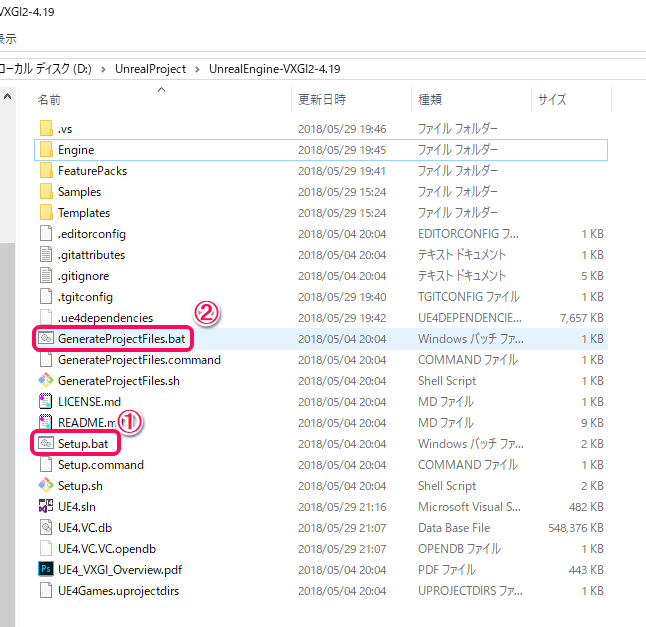
Task: Click the sort arrow above the name column
Action: pyautogui.click(x=162, y=89)
